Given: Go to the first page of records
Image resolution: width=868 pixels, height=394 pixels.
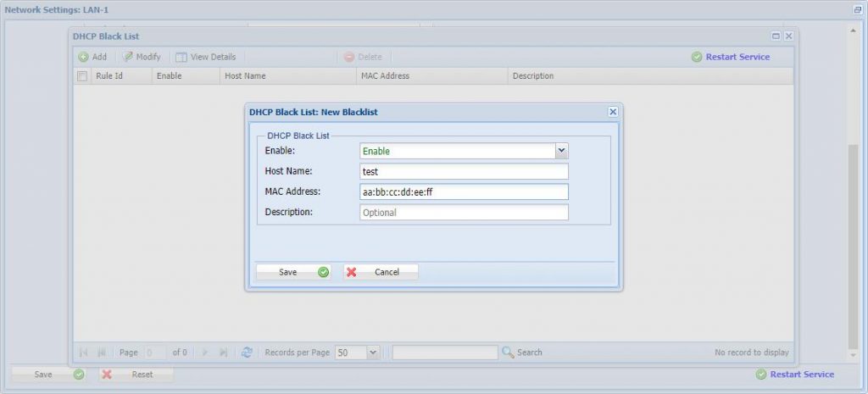Looking at the screenshot, I should click(x=84, y=352).
